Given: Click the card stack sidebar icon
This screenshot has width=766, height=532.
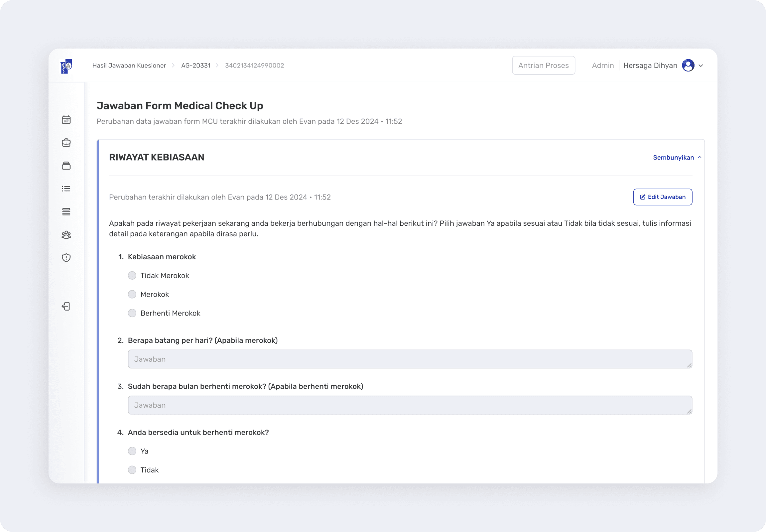Looking at the screenshot, I should pyautogui.click(x=66, y=166).
